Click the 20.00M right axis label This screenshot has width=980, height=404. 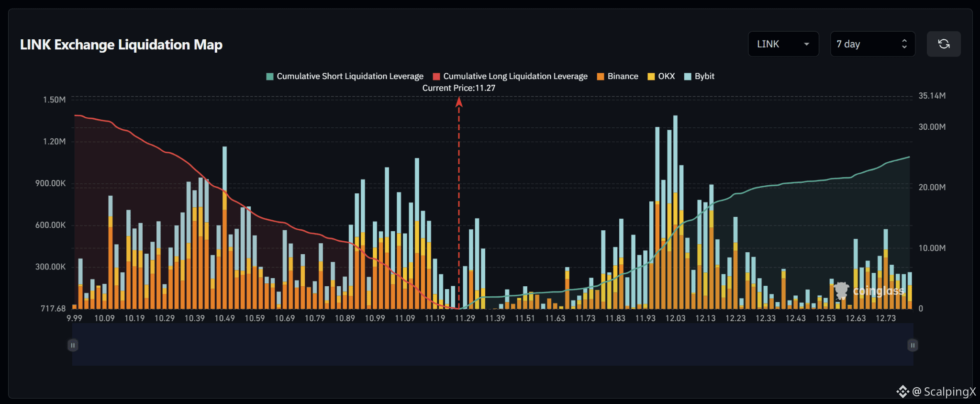(x=932, y=187)
